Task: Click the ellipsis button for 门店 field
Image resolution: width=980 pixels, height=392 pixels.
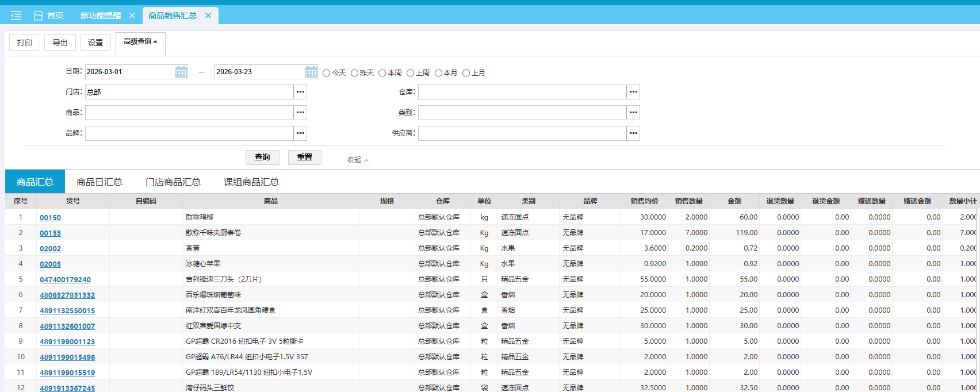Action: [x=300, y=92]
